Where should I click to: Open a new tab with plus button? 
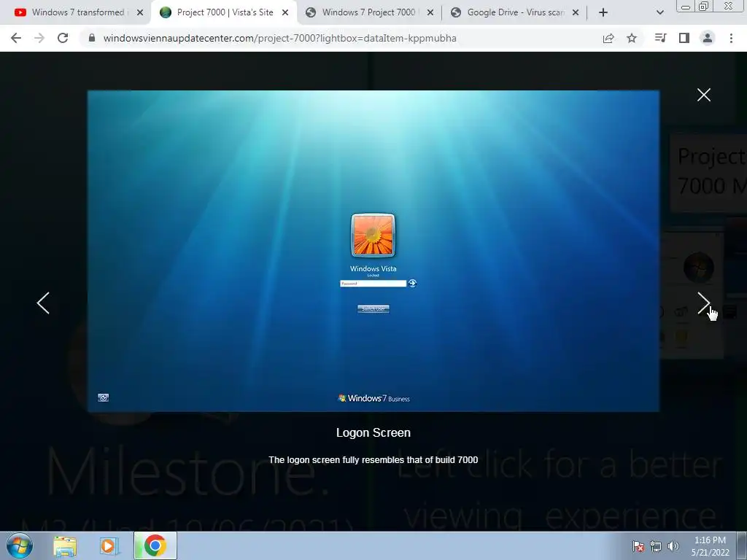pos(603,12)
